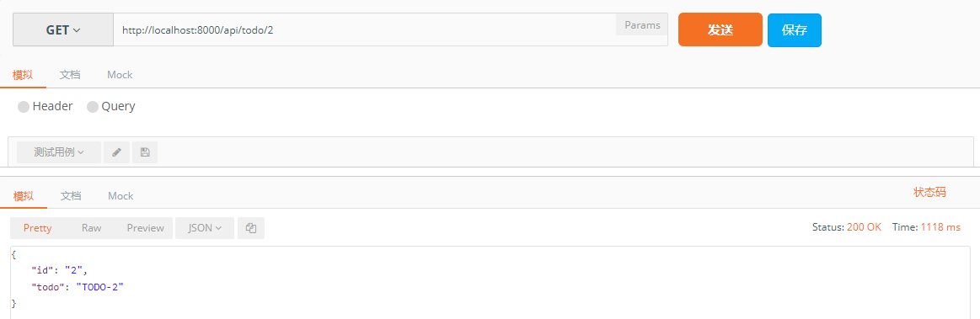The width and height of the screenshot is (980, 319).
Task: Open the JSON format dropdown
Action: (x=205, y=228)
